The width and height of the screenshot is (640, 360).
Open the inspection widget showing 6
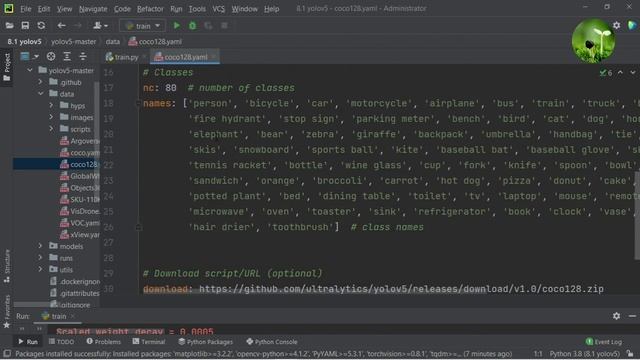coord(606,73)
